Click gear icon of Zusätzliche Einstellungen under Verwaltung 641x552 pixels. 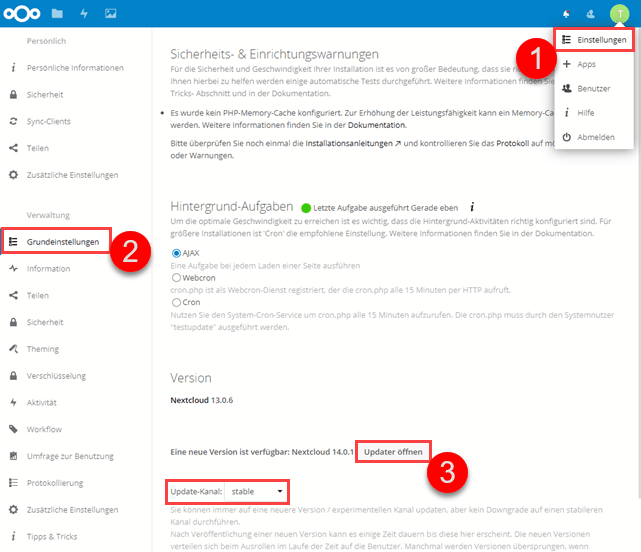(13, 510)
